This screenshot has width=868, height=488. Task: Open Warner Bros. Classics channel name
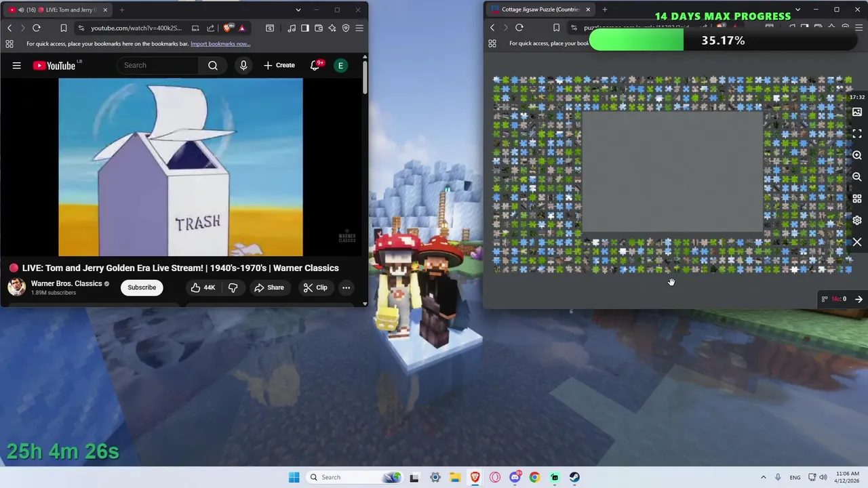tap(66, 283)
